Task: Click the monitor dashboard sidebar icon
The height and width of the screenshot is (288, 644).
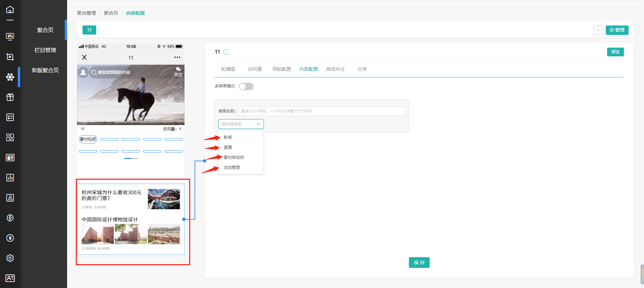Action: (10, 37)
